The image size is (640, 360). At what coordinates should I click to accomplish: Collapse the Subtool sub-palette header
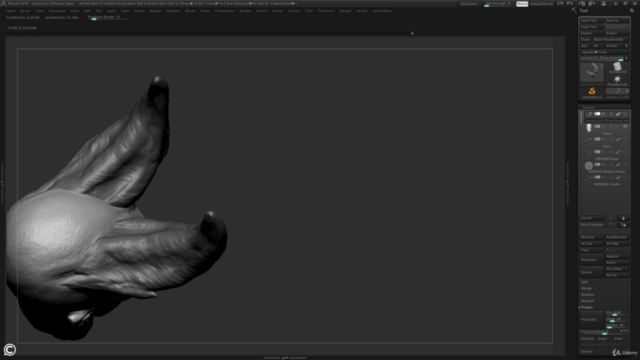coord(588,107)
